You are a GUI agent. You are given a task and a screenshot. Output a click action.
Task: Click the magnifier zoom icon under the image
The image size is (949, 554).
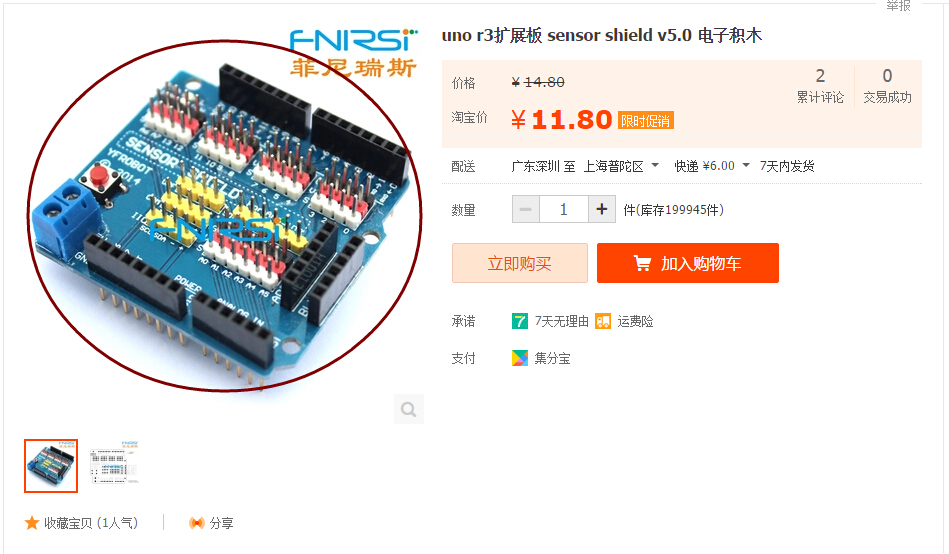[x=409, y=409]
